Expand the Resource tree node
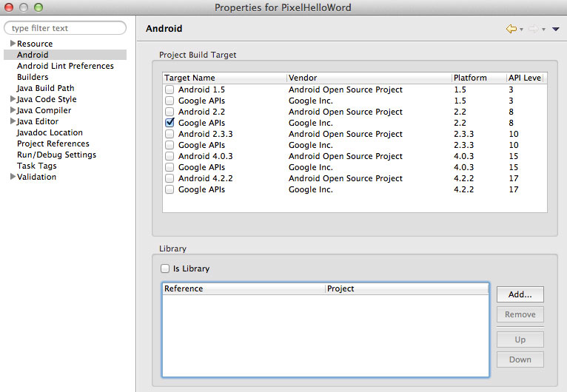 13,44
